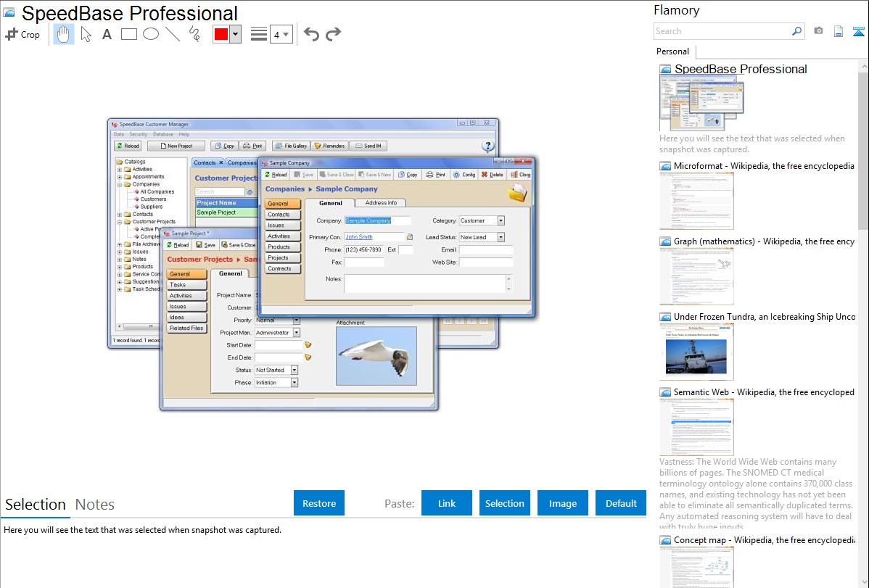Image resolution: width=869 pixels, height=588 pixels.
Task: Click the icon beside Under Frozen Tundra title
Action: (x=665, y=317)
